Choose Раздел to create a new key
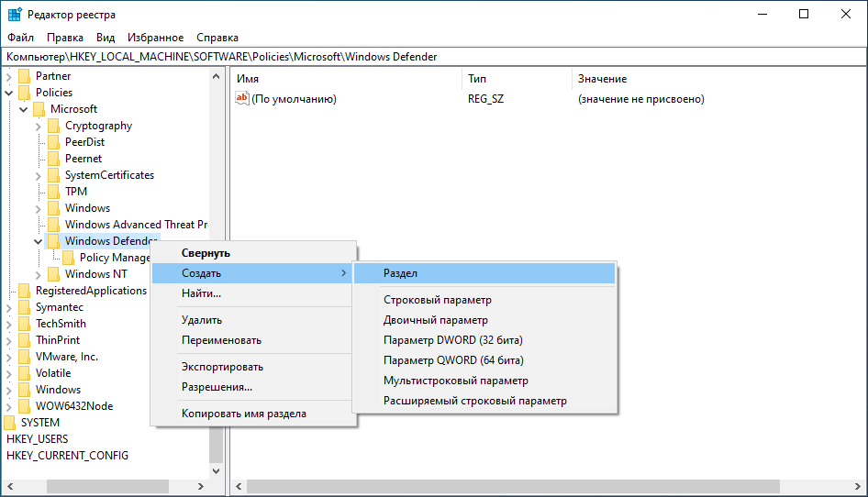The image size is (868, 497). (484, 273)
